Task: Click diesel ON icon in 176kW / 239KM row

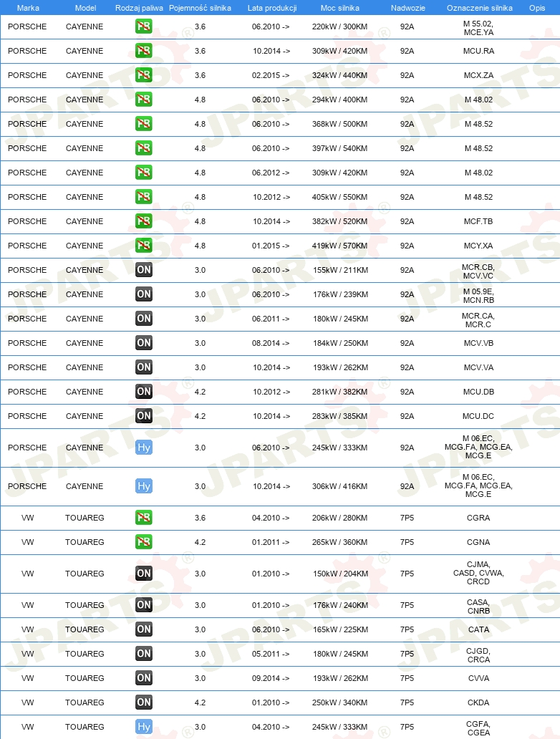Action: point(144,294)
